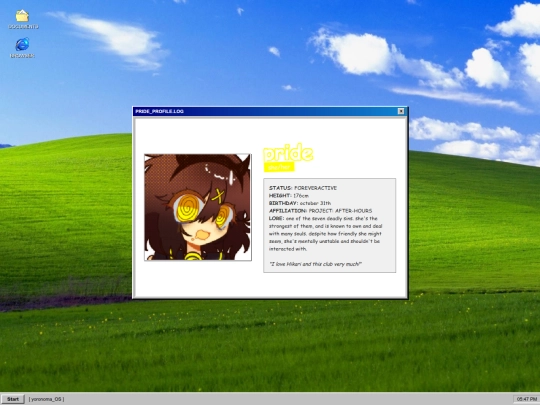The image size is (540, 405).
Task: Click the taskbar clock showing 05:47 PM
Action: [x=527, y=399]
